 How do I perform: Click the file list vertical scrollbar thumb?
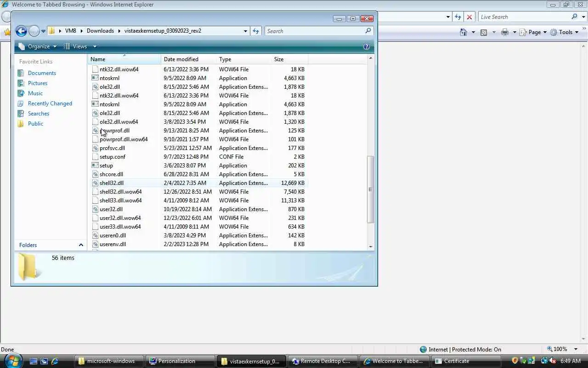click(x=371, y=190)
